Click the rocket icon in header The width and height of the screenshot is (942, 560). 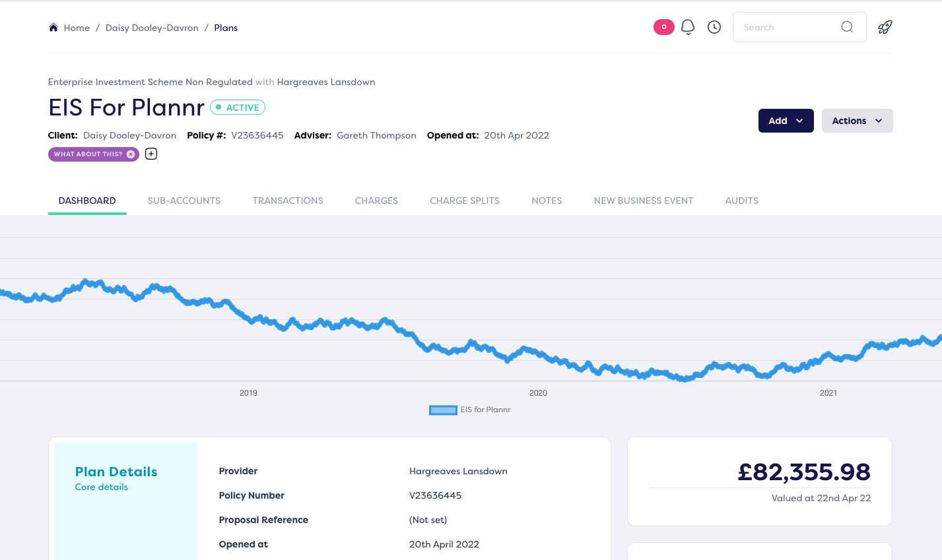click(x=885, y=27)
